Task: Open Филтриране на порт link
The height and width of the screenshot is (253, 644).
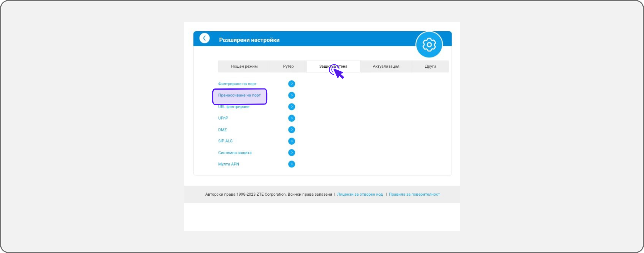Action: [237, 84]
